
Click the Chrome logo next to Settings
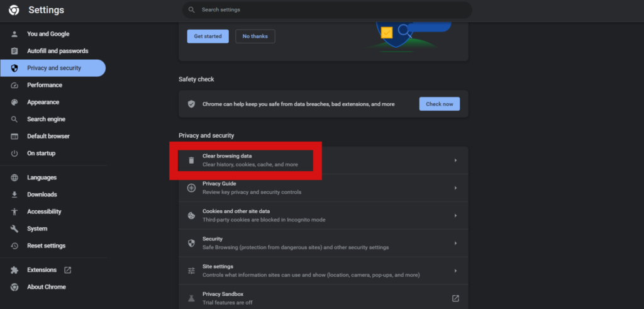point(14,10)
